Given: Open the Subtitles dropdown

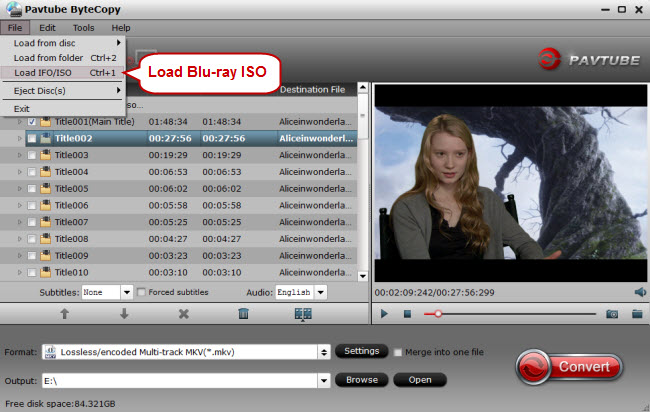Looking at the screenshot, I should (127, 292).
